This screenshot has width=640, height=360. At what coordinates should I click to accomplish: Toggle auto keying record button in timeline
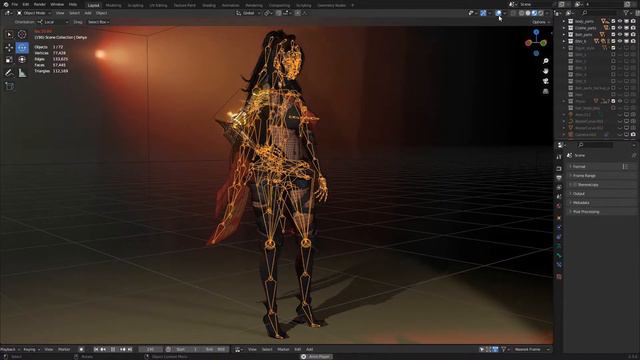(x=81, y=349)
